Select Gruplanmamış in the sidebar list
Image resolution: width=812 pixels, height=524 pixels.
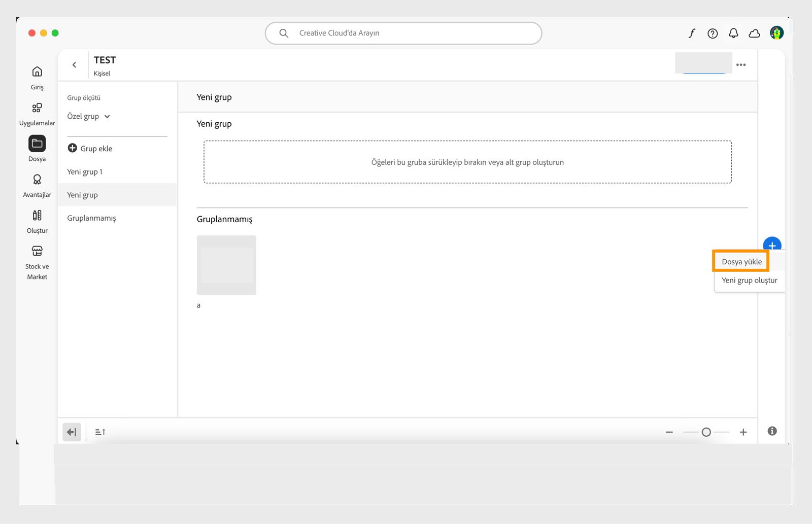(117, 218)
